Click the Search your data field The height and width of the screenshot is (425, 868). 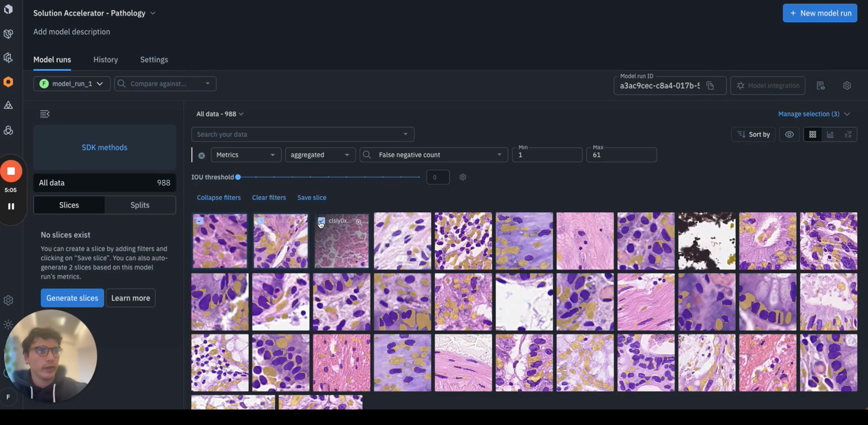click(302, 134)
